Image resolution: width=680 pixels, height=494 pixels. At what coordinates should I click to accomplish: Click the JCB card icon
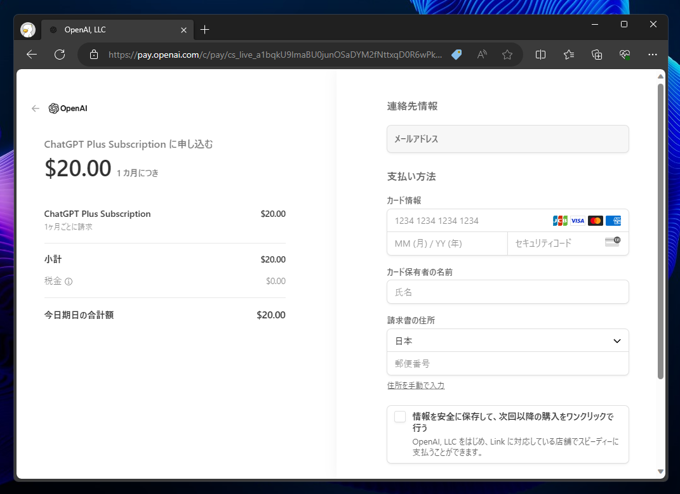560,221
